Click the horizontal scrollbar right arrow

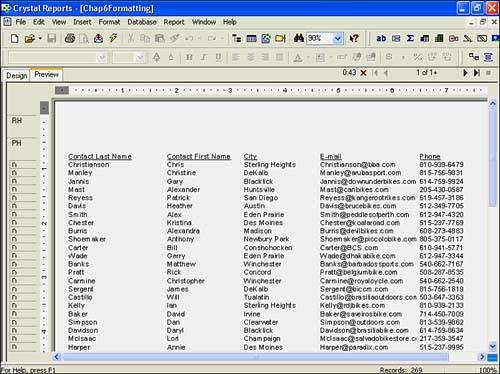[x=482, y=357]
